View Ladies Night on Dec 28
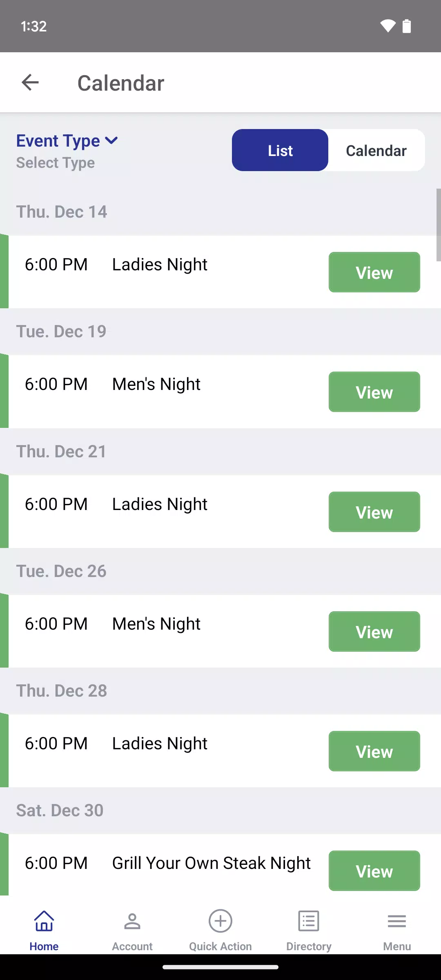The height and width of the screenshot is (980, 441). point(374,751)
